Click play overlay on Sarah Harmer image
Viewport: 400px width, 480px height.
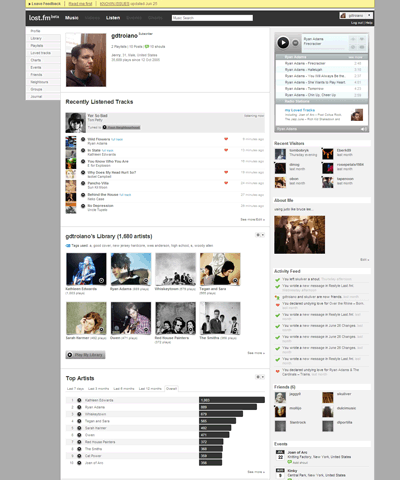(x=101, y=329)
